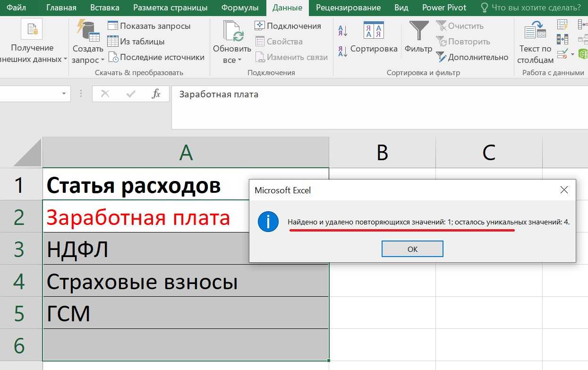
Task: Sort descending with the Я-А icon
Action: point(343,52)
